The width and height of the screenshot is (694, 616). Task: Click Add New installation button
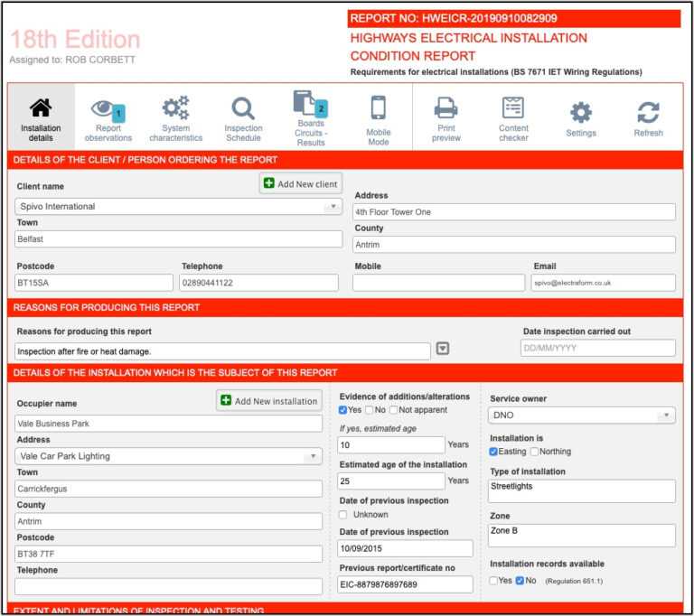click(x=268, y=401)
